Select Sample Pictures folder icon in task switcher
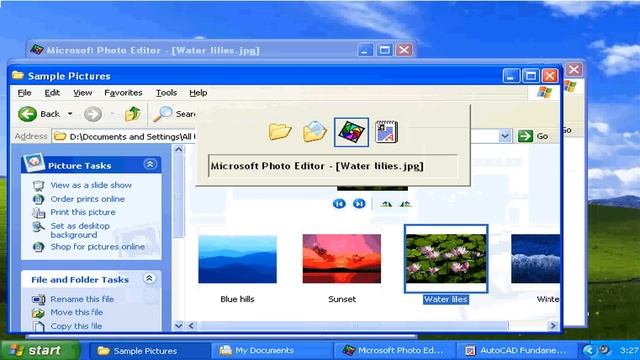 (280, 131)
